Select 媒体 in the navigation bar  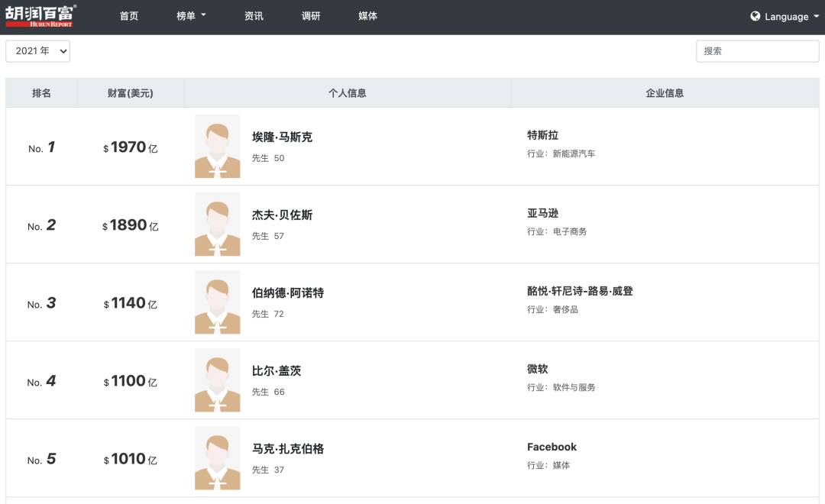pyautogui.click(x=367, y=16)
